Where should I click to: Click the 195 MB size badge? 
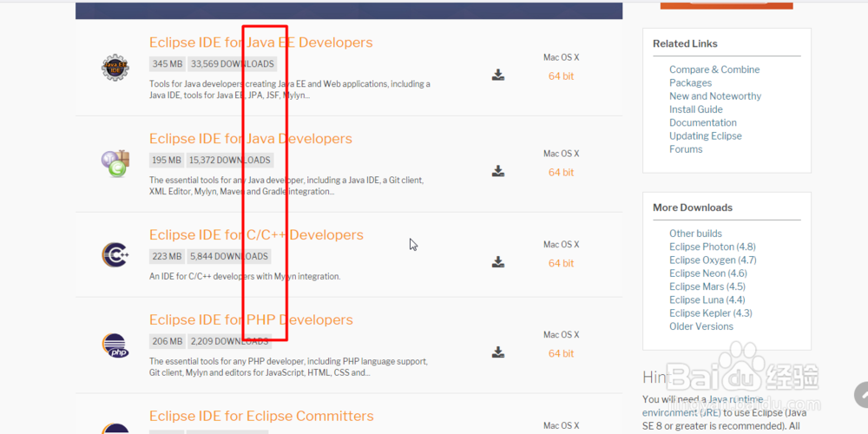[x=167, y=161]
